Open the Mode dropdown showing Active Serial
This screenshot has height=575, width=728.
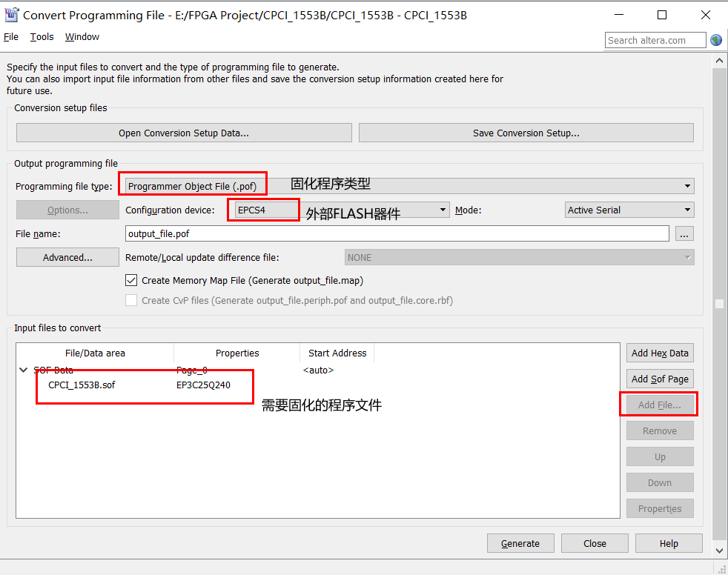click(686, 210)
